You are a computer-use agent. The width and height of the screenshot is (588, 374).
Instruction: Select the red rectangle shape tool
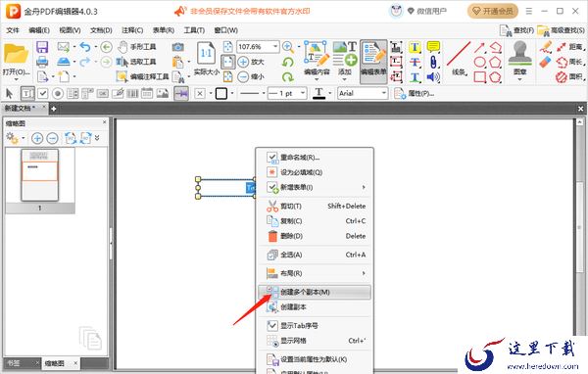pos(479,76)
